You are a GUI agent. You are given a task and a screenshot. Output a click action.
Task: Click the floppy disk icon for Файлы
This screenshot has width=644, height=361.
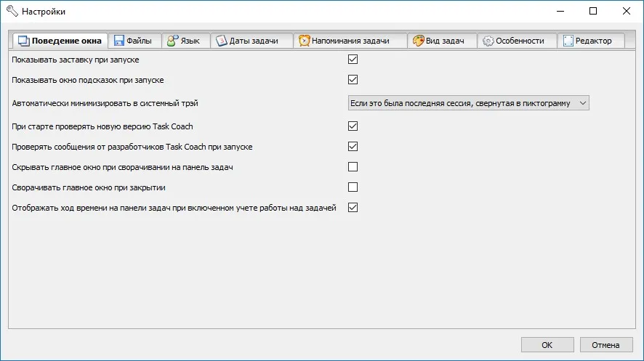coord(119,41)
